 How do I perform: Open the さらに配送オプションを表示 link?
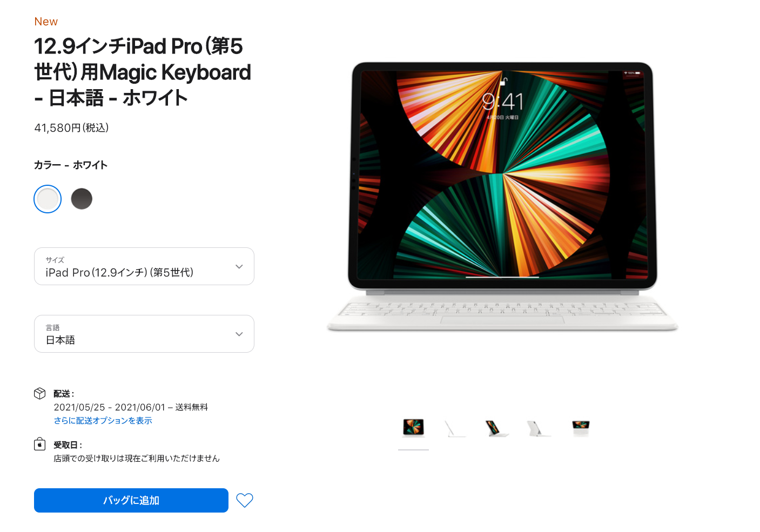pyautogui.click(x=103, y=420)
